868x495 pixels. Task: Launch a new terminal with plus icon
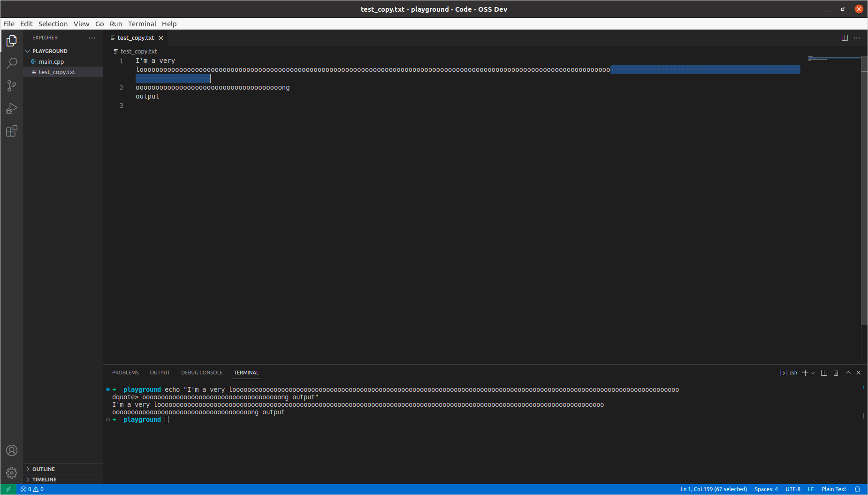[805, 373]
